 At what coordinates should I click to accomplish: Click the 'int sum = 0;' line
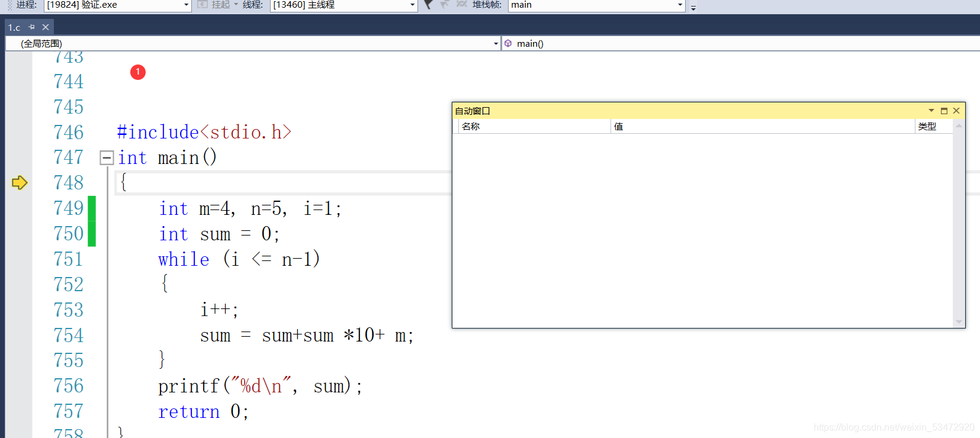pos(219,234)
